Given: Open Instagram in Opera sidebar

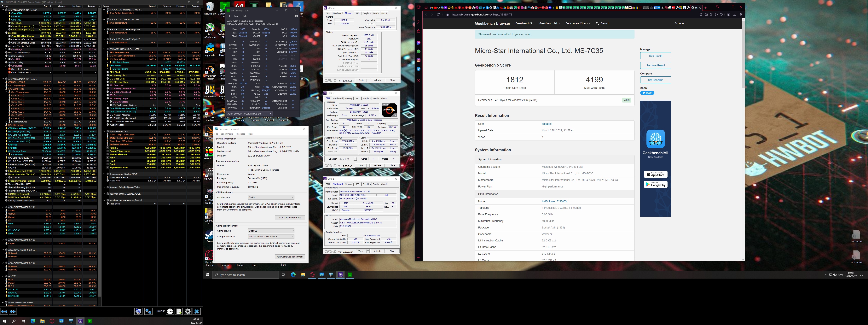Looking at the screenshot, I should (x=419, y=60).
